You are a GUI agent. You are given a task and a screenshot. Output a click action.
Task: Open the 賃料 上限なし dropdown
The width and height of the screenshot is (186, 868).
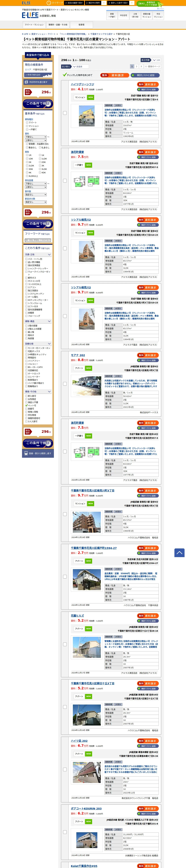35,140
